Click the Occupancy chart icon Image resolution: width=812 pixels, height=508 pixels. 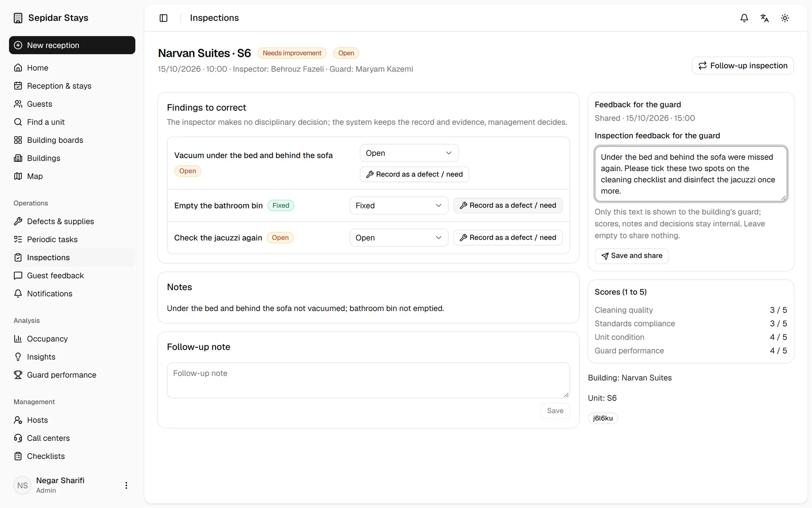click(x=18, y=339)
